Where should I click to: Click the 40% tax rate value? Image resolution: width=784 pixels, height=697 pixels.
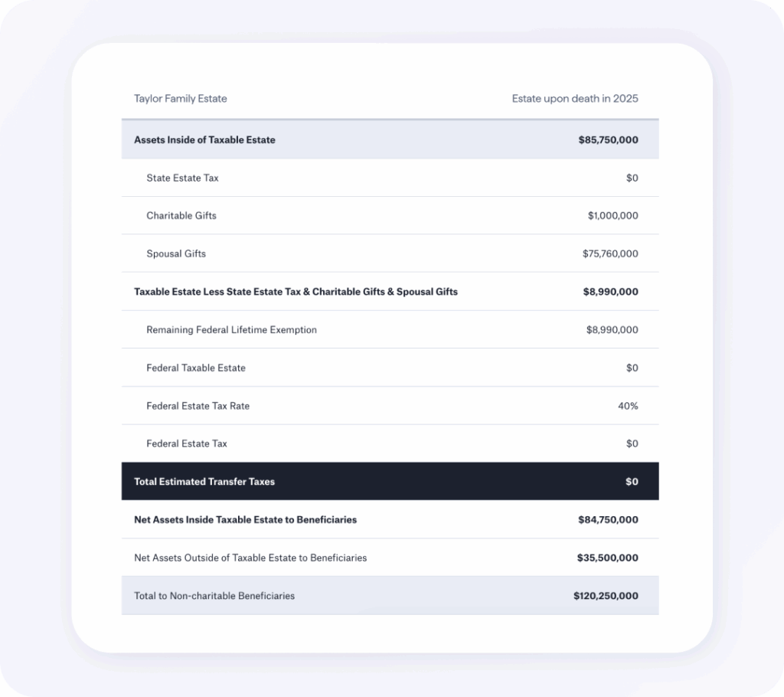(x=628, y=406)
